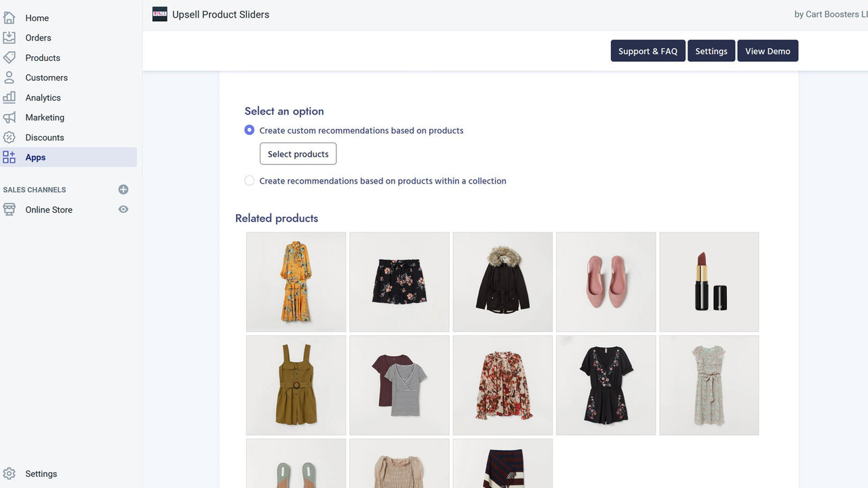Choose recommendations based on a collection
Image resolution: width=868 pixels, height=488 pixels.
click(x=249, y=180)
